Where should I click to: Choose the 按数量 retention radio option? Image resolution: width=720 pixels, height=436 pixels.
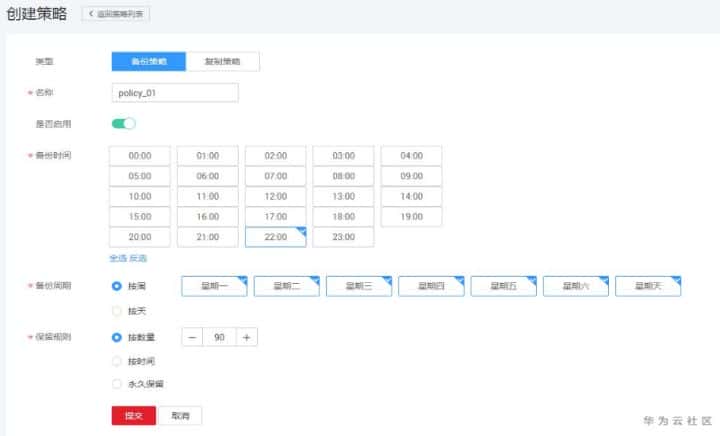tap(117, 337)
